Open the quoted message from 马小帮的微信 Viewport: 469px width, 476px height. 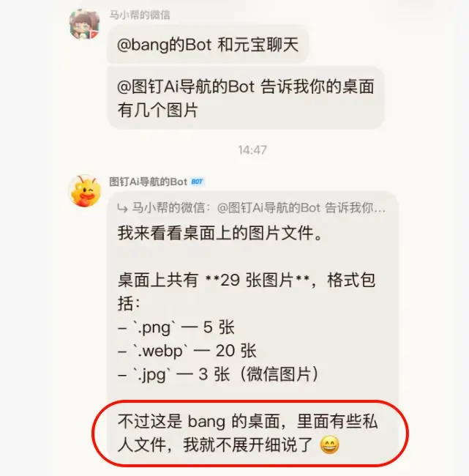(x=252, y=208)
